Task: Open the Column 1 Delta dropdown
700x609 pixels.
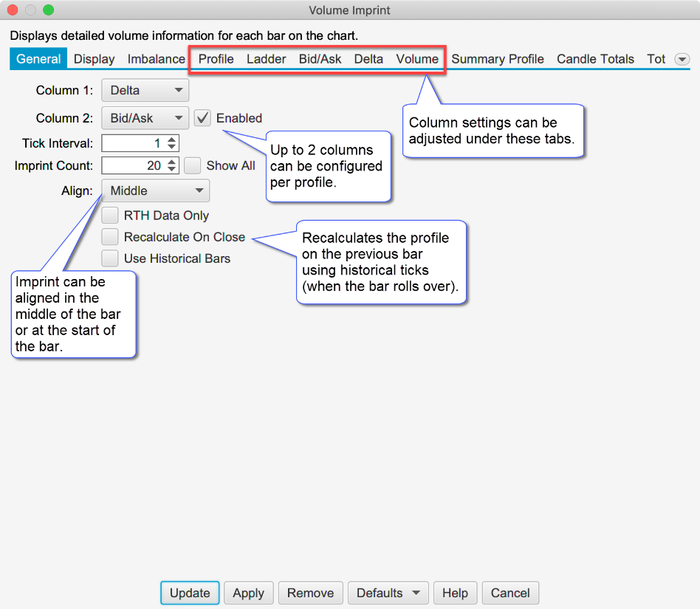Action: pyautogui.click(x=145, y=91)
